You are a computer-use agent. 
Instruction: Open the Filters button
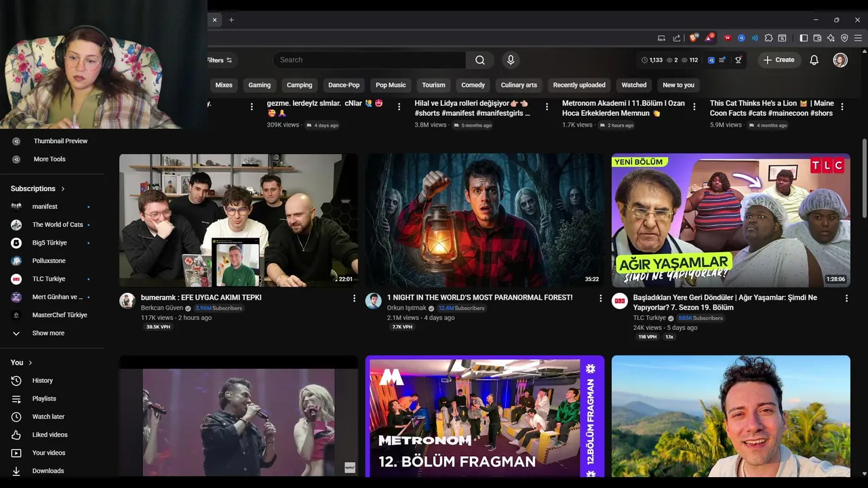(221, 60)
